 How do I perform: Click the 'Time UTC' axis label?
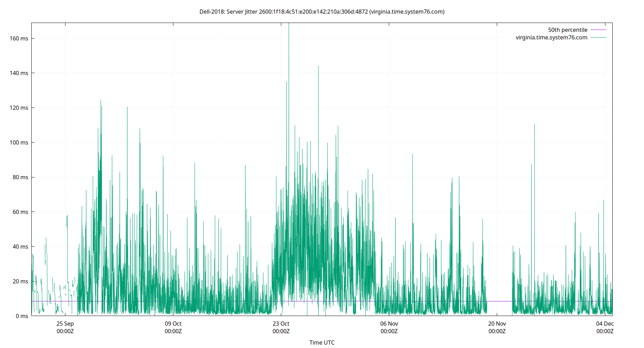coord(322,342)
